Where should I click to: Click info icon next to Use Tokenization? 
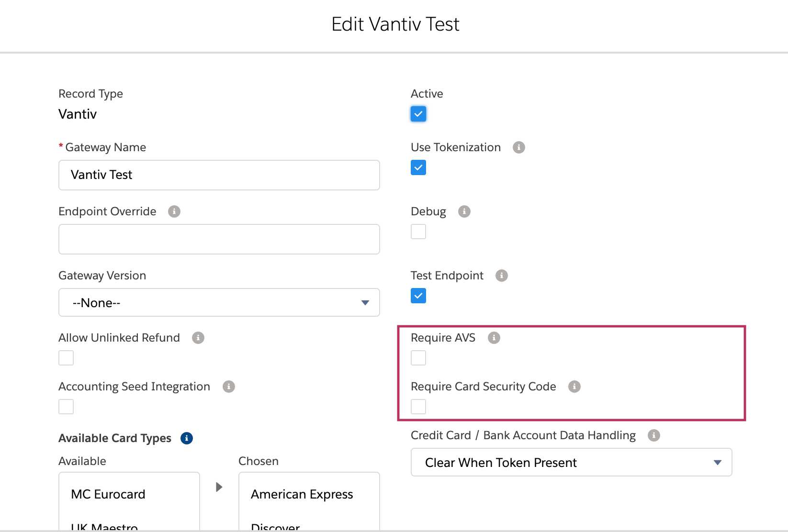[x=518, y=147]
